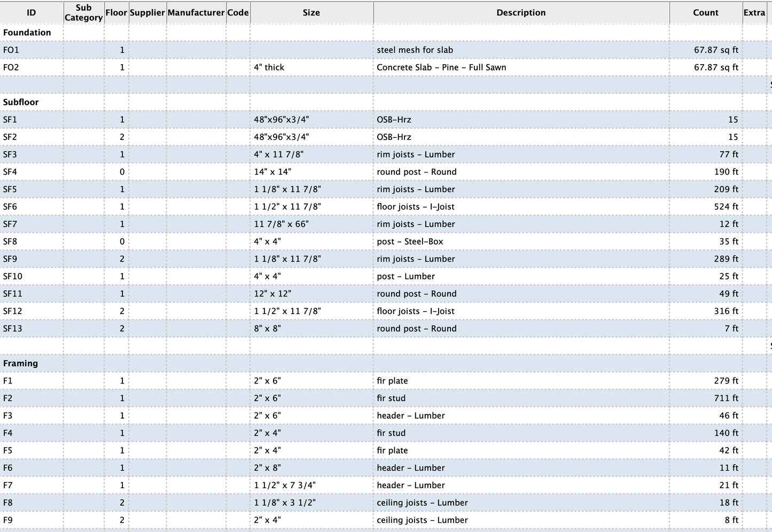Click SF1 'OSB-Hrz' description
This screenshot has height=532, width=772.
coord(394,120)
